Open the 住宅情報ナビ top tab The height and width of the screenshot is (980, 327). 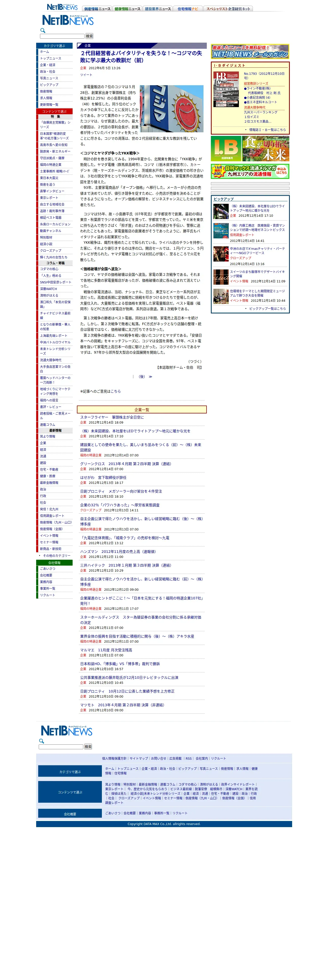(188, 9)
